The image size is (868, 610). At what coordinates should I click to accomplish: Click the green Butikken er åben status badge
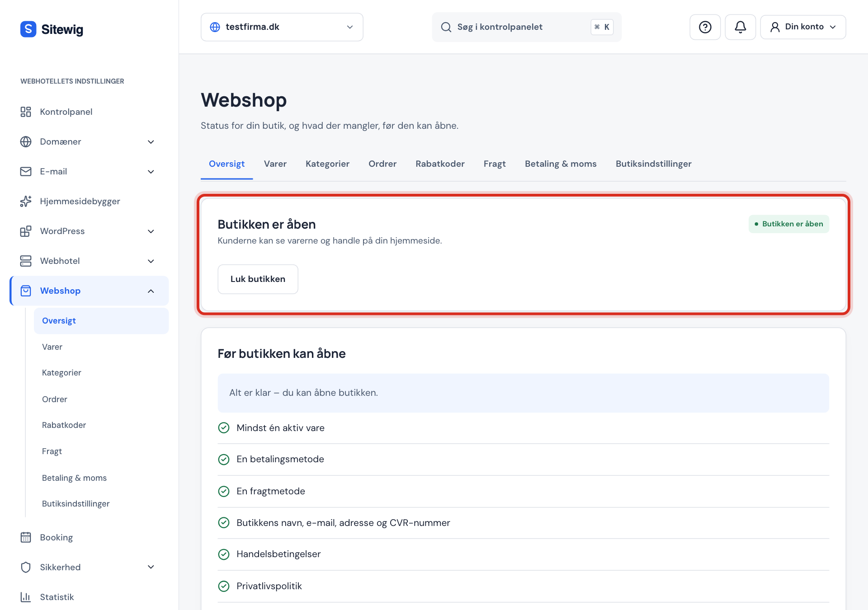tap(789, 224)
